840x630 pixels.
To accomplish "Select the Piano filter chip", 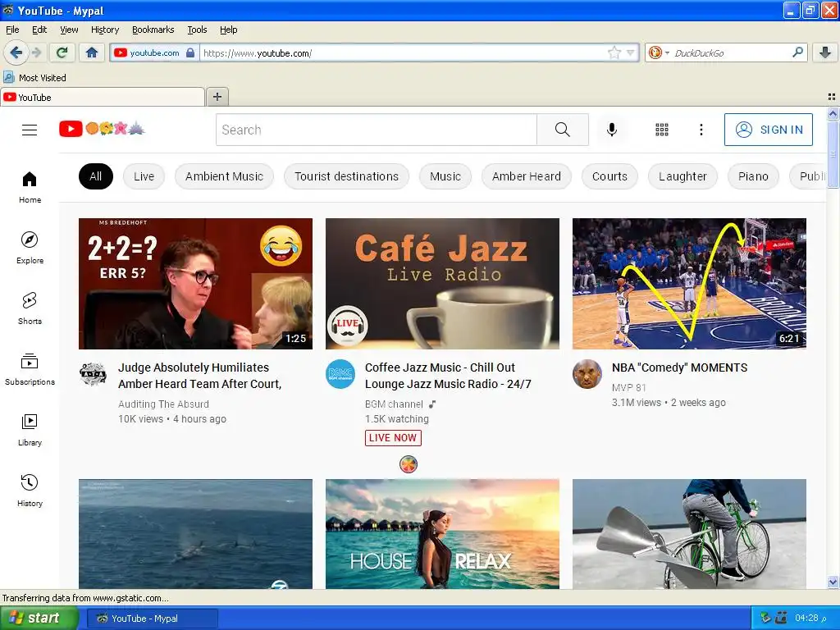I will coord(753,176).
